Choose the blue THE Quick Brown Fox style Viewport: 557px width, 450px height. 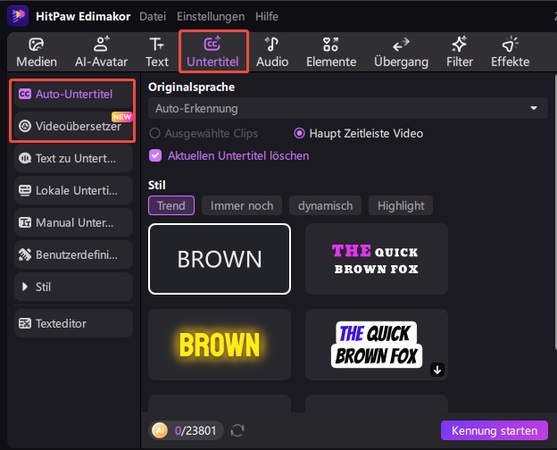[376, 345]
